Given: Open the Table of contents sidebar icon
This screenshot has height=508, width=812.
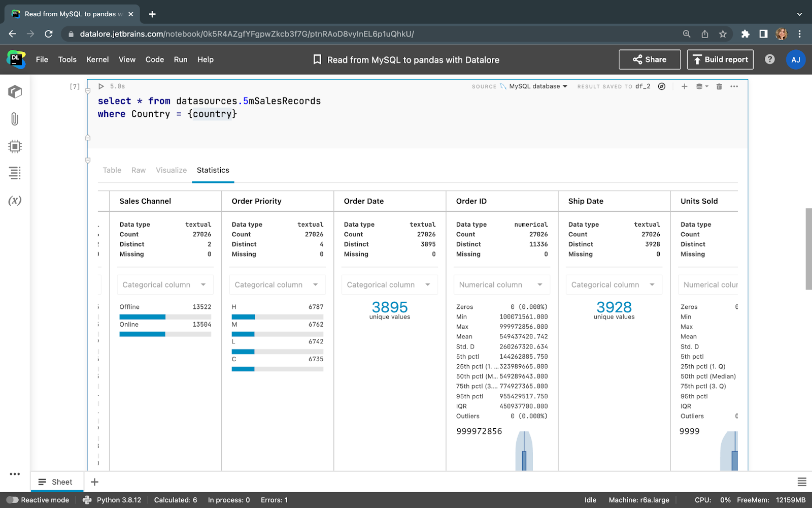Looking at the screenshot, I should pos(15,173).
